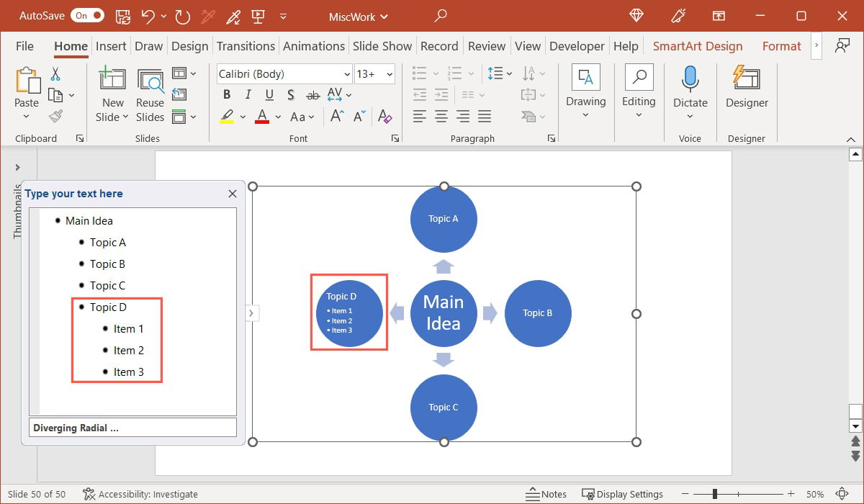Viewport: 864px width, 504px height.
Task: Expand the font name Calibri dropdown
Action: 346,74
